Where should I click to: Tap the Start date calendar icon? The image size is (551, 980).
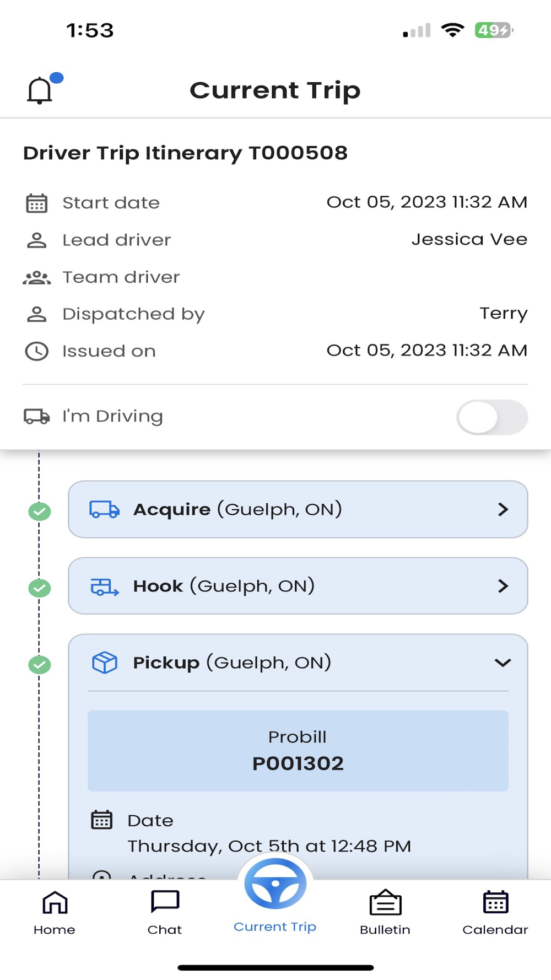(x=37, y=203)
